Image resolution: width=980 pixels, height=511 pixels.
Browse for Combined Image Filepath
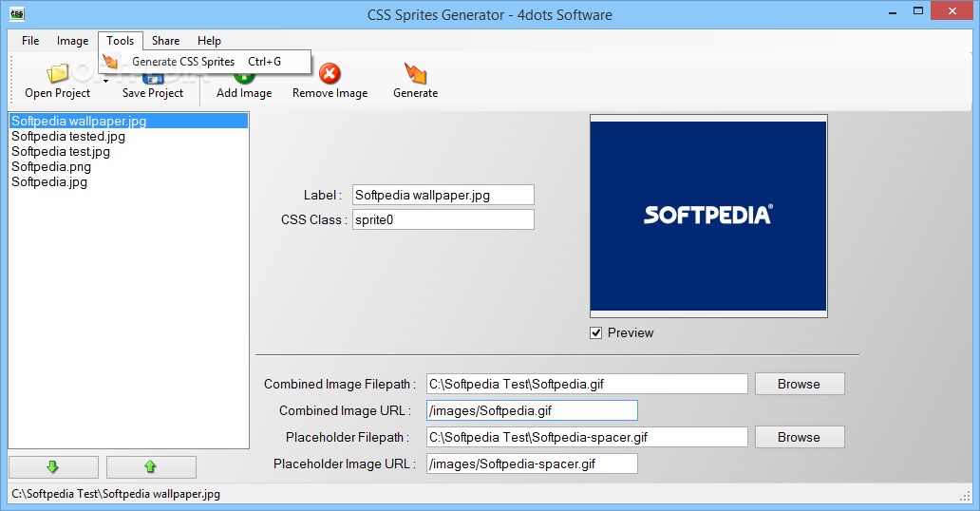pyautogui.click(x=800, y=384)
